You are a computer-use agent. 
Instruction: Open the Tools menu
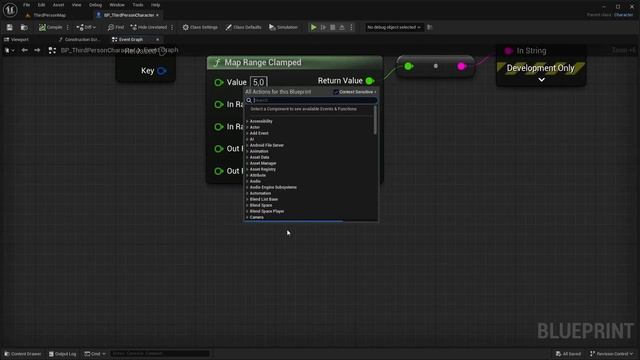[138, 5]
